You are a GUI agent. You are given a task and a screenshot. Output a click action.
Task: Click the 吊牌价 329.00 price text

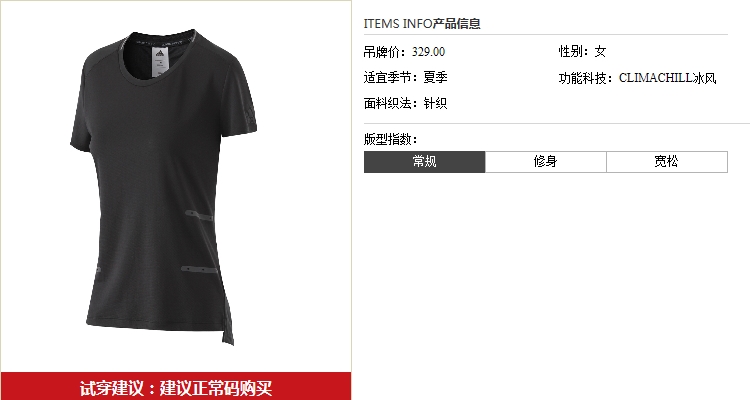tap(404, 52)
